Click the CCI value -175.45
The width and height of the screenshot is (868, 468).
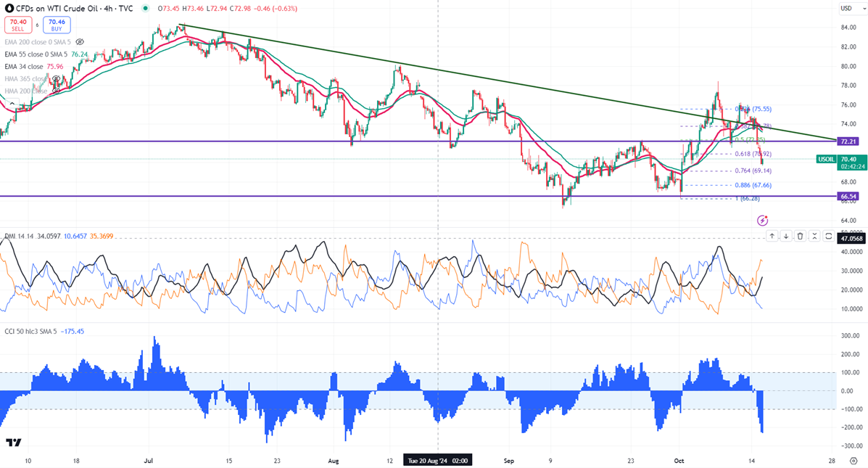(71, 331)
